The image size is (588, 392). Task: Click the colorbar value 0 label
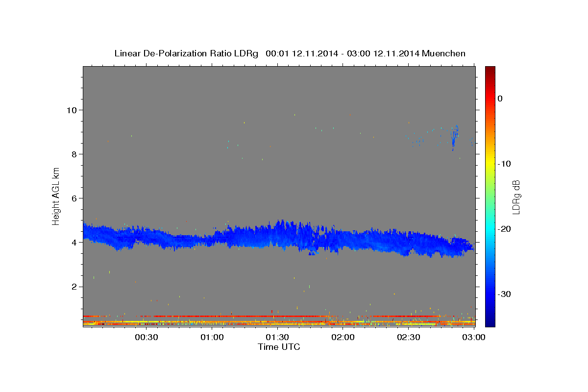pyautogui.click(x=500, y=98)
